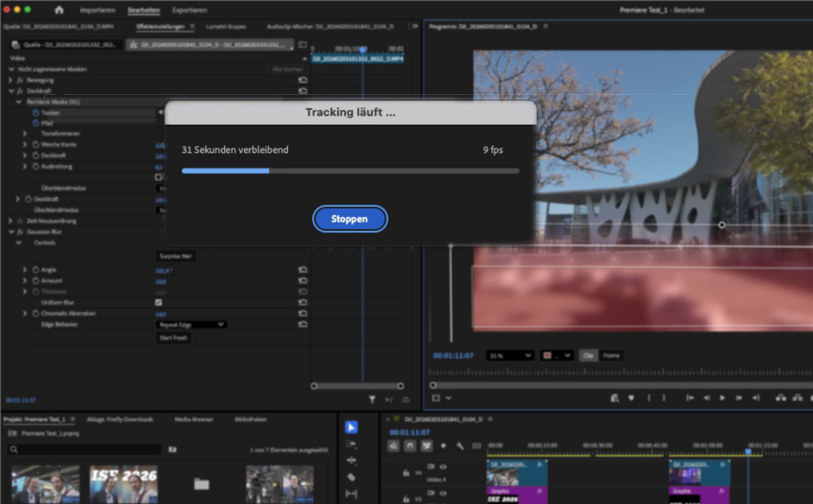Toggle animation stopwatch for Amount
Screen dimensions: 813x504
[x=35, y=280]
